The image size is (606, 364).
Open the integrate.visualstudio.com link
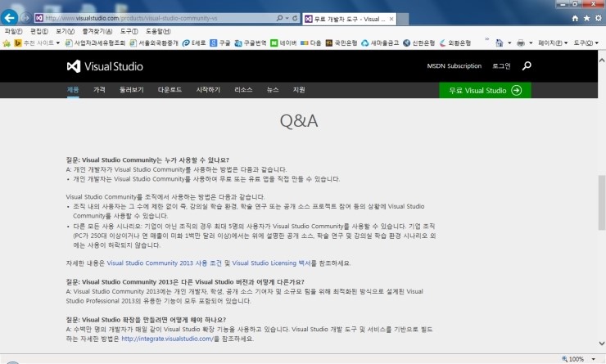click(x=167, y=339)
